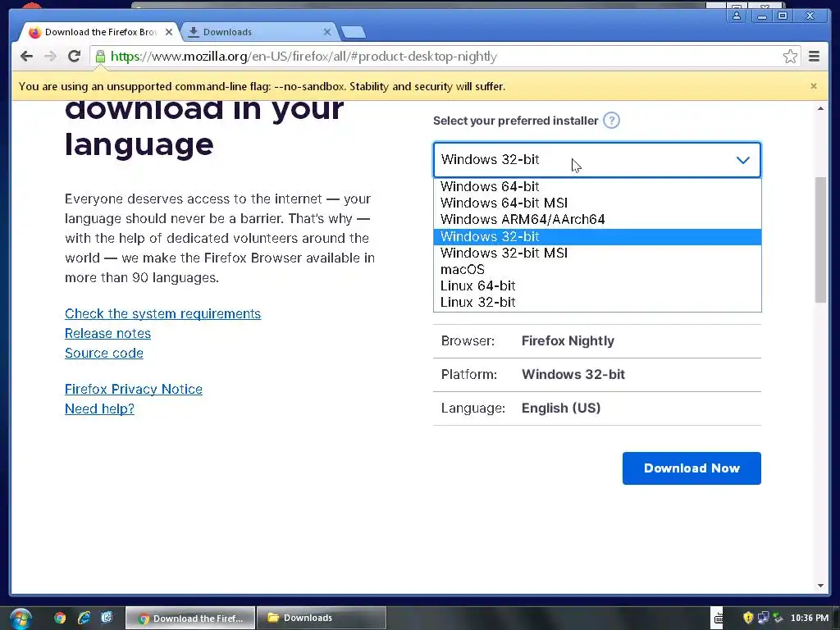Switch to Downloads folder taskbar button

coord(322,619)
